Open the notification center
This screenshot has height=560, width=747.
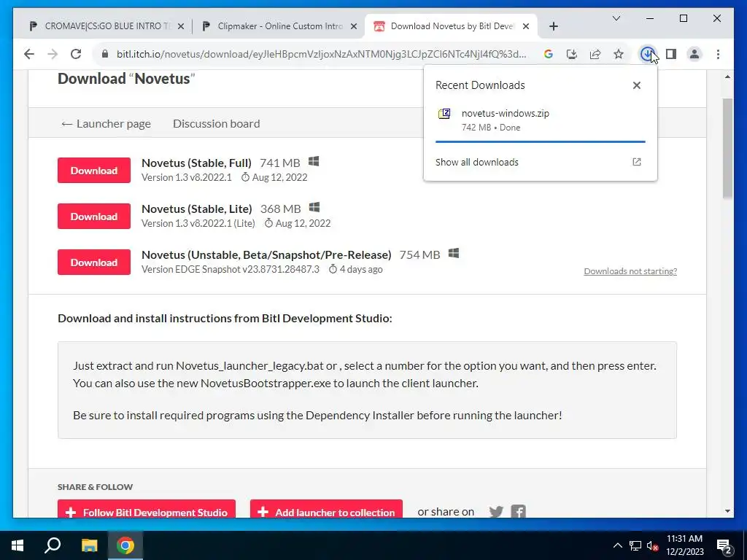pyautogui.click(x=724, y=546)
